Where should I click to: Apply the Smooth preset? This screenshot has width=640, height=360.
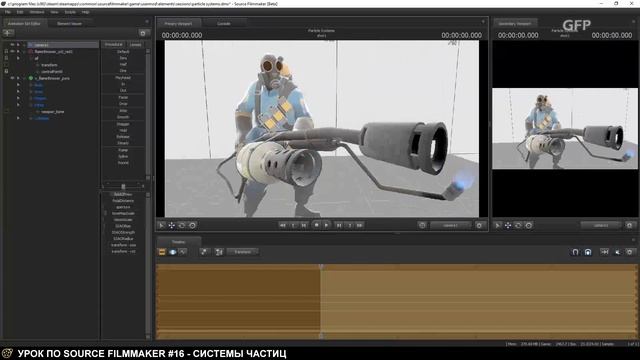coord(123,117)
